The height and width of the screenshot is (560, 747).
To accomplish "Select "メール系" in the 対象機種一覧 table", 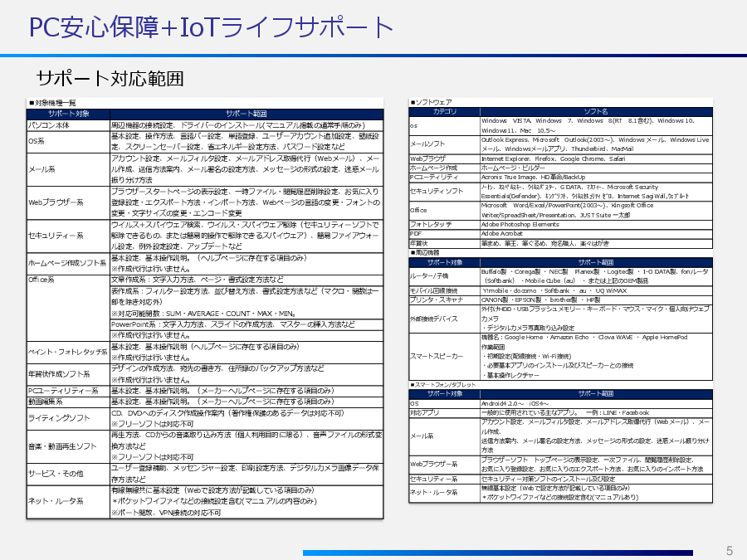I will (41, 169).
